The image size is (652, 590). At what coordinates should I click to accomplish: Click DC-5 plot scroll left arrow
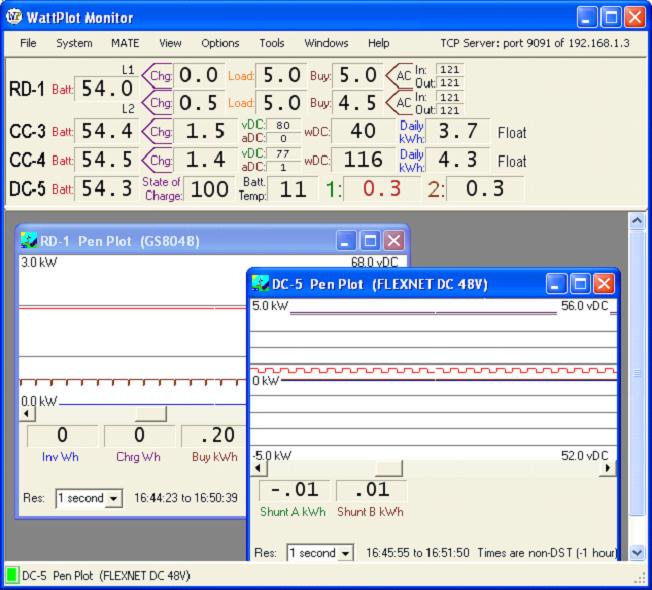259,468
